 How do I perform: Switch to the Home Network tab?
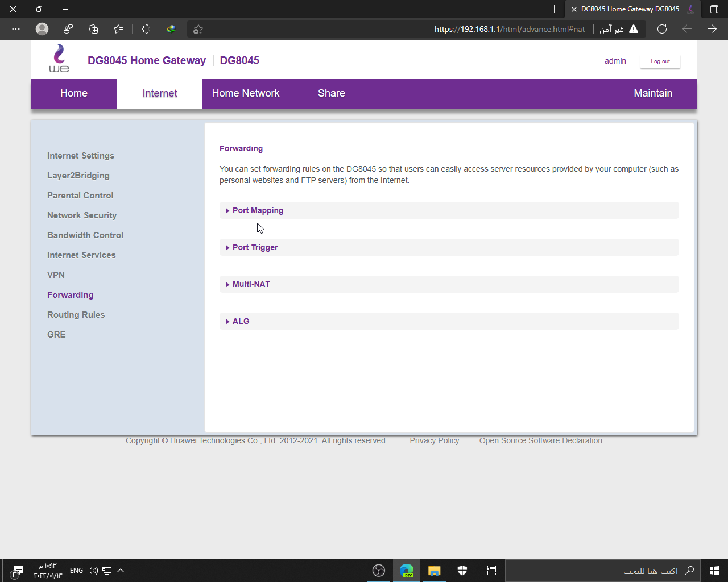click(x=246, y=93)
